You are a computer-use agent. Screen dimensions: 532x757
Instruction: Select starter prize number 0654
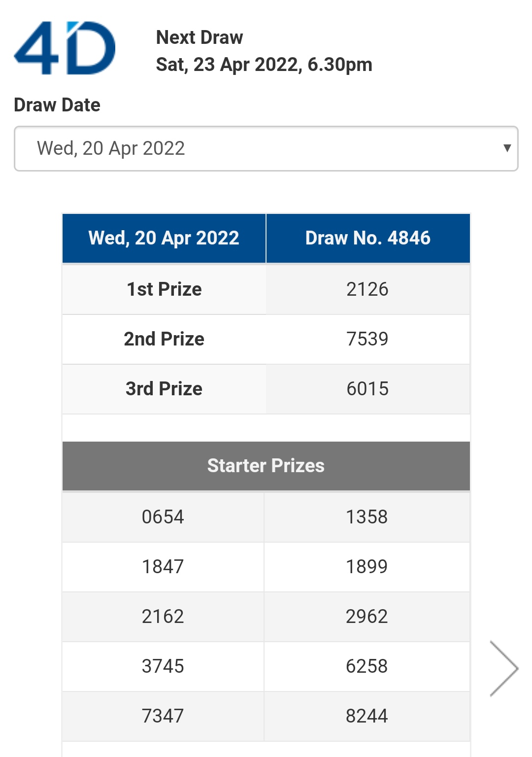click(x=163, y=517)
